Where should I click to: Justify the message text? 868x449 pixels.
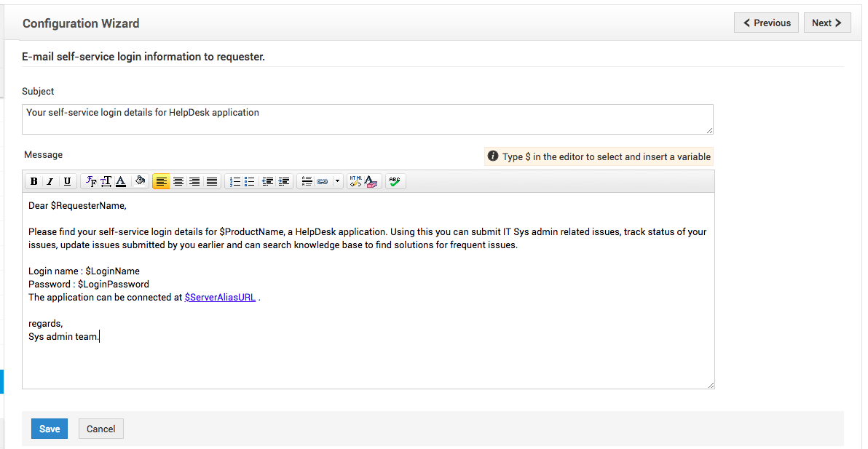211,182
